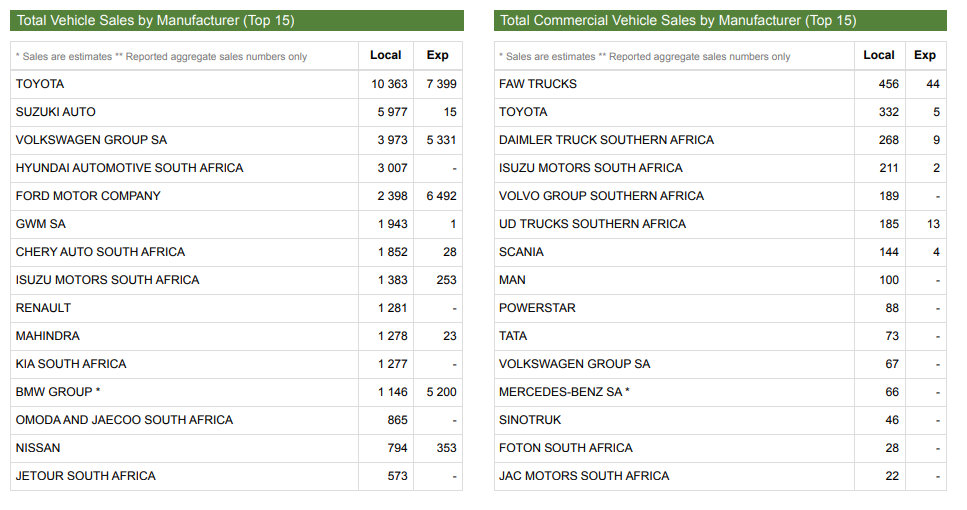This screenshot has height=510, width=967.
Task: Click GWM SA manufacturer name
Action: 41,224
